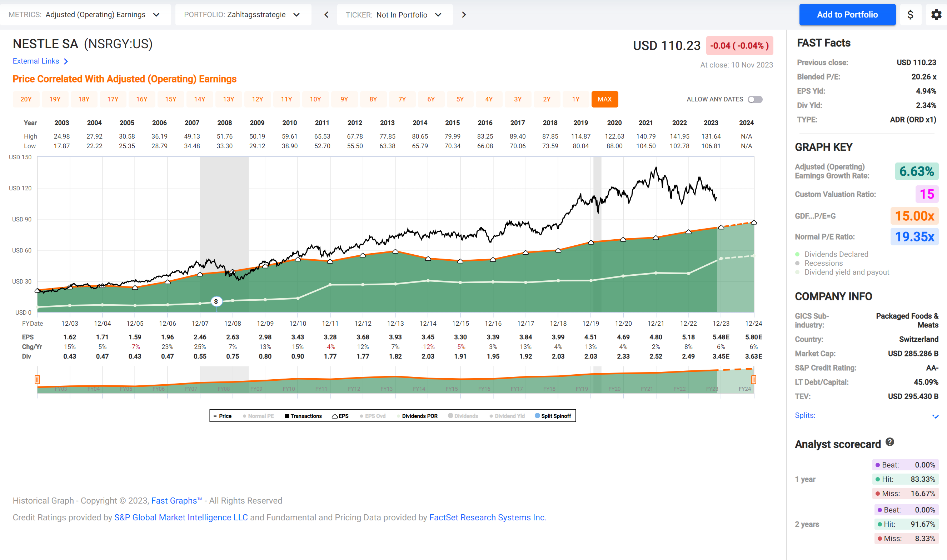
Task: Select the 10Y time range tab
Action: [315, 99]
